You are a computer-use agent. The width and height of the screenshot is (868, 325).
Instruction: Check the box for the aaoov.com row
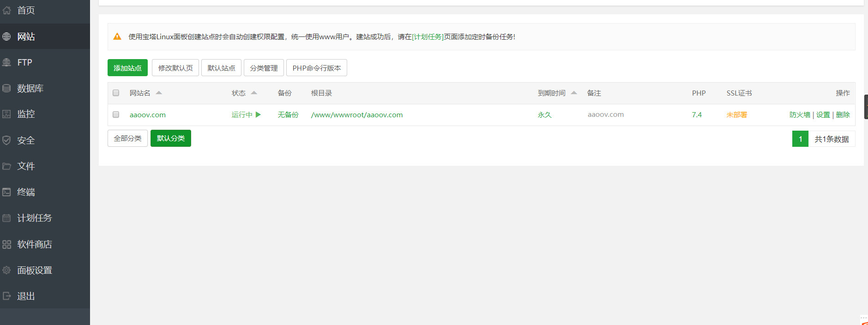click(116, 114)
